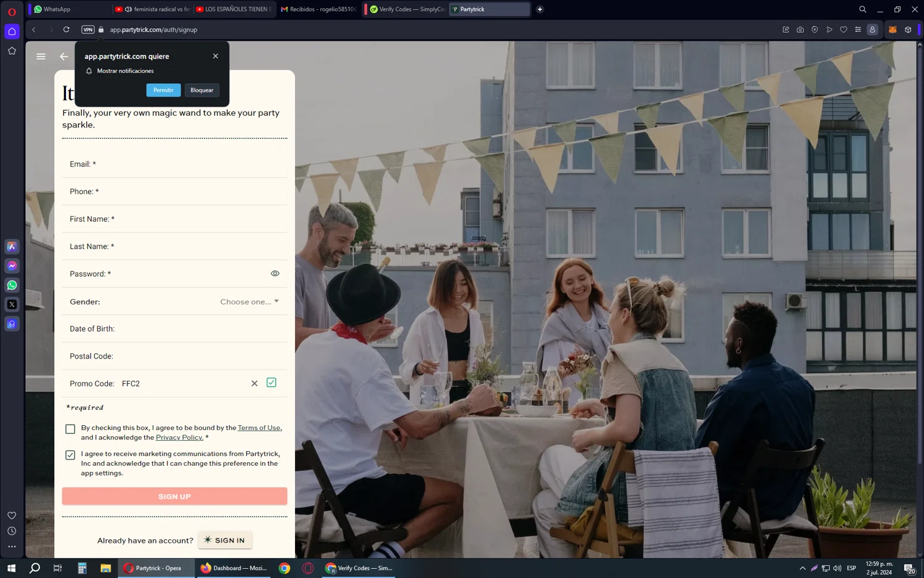Open the profile account icon
The height and width of the screenshot is (578, 924).
(x=872, y=30)
